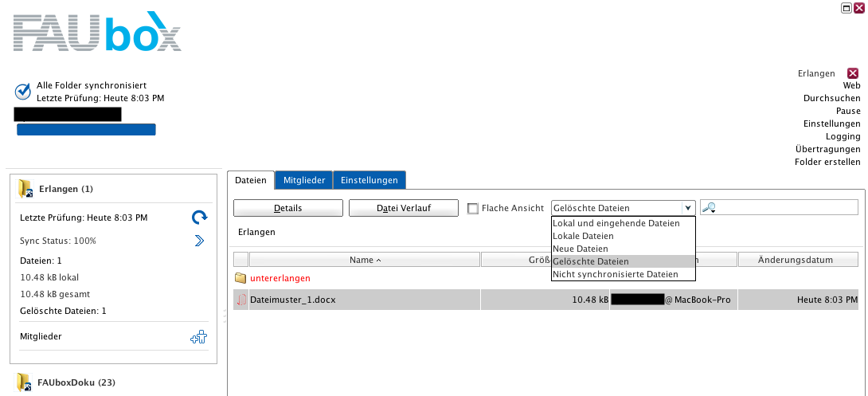
Task: Enable the Flache Ansicht checkbox
Action: [473, 208]
